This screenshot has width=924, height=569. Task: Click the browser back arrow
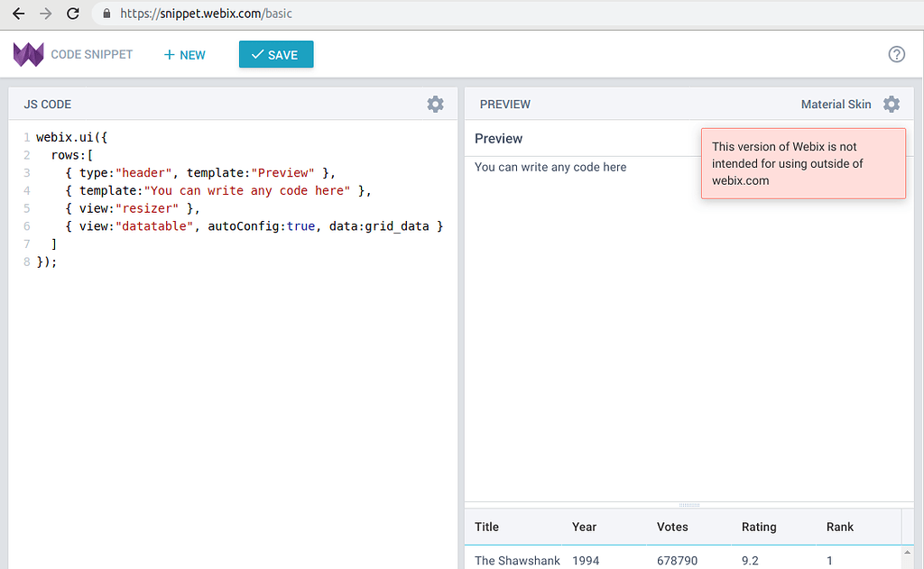point(18,14)
